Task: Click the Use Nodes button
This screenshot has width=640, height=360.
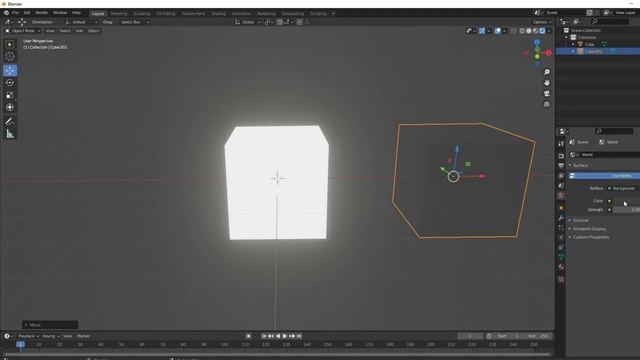Action: tap(604, 176)
